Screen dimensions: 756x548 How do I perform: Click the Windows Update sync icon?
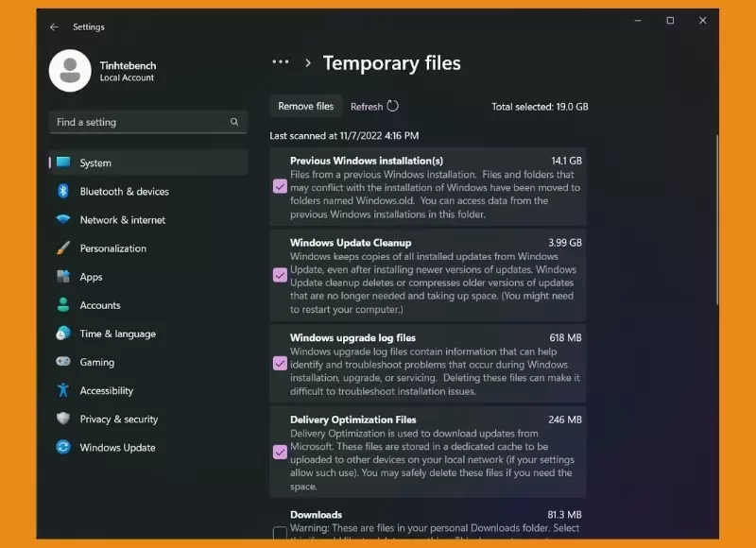[63, 447]
